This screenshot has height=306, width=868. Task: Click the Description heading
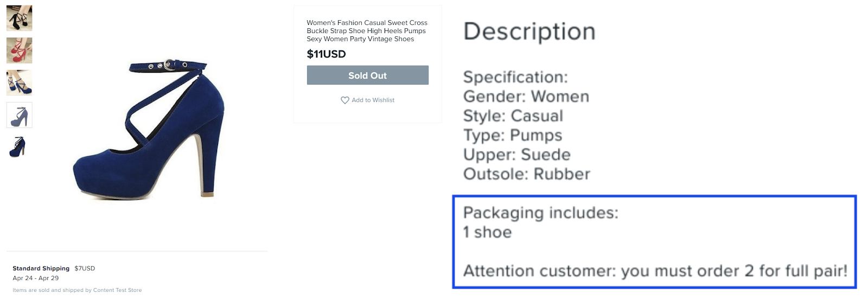[529, 31]
